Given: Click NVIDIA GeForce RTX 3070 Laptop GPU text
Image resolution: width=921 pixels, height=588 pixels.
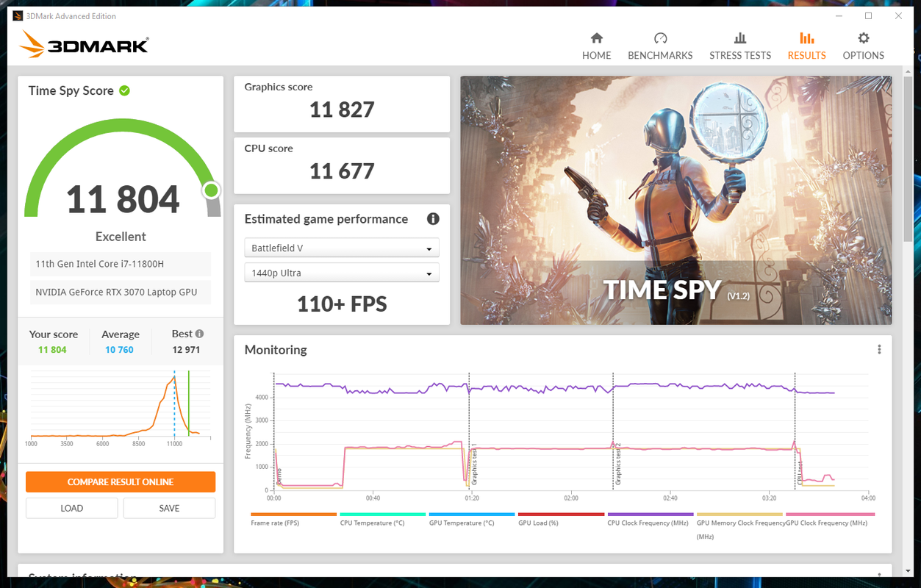Looking at the screenshot, I should click(x=116, y=292).
